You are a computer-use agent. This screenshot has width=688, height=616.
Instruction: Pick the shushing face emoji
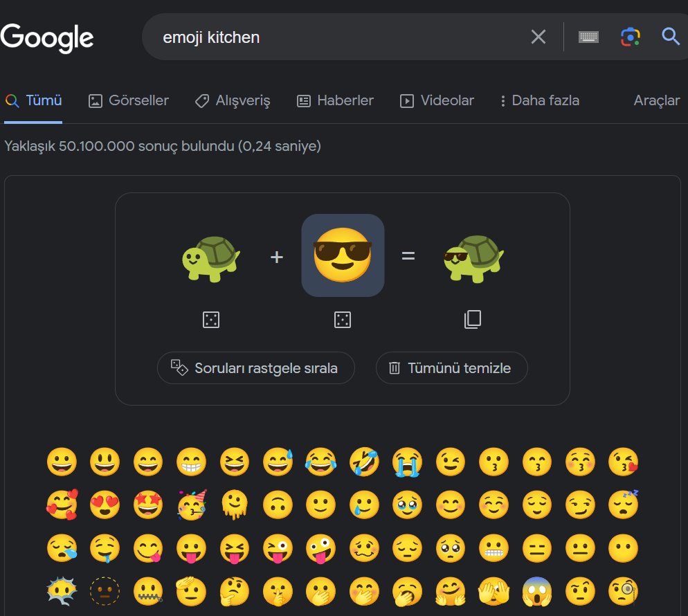point(278,591)
